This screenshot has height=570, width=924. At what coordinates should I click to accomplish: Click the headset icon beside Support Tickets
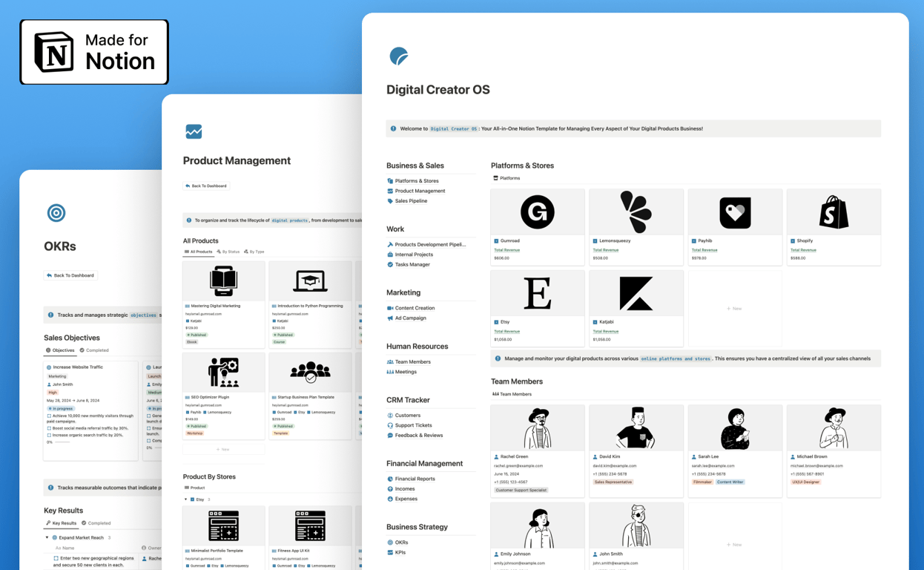[x=390, y=425]
